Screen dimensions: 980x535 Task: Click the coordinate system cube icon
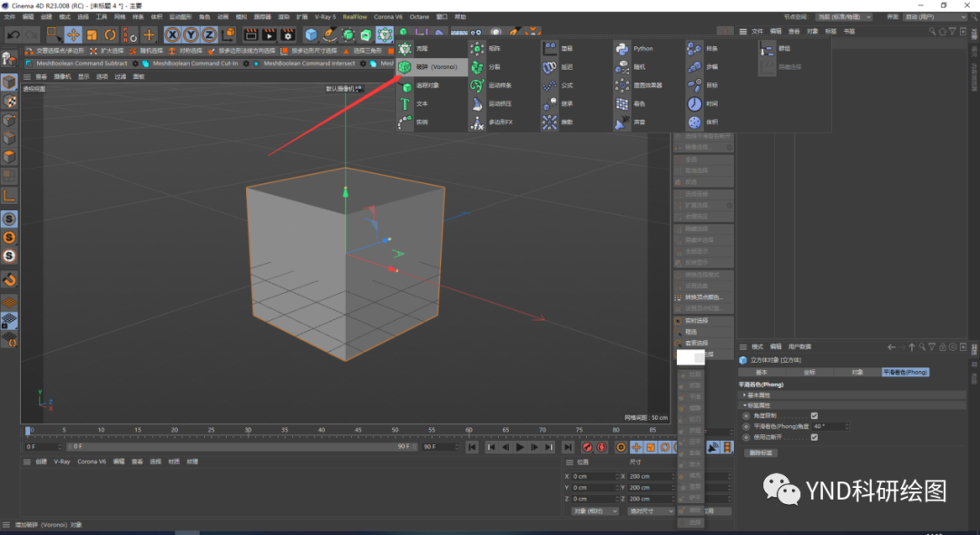[228, 34]
